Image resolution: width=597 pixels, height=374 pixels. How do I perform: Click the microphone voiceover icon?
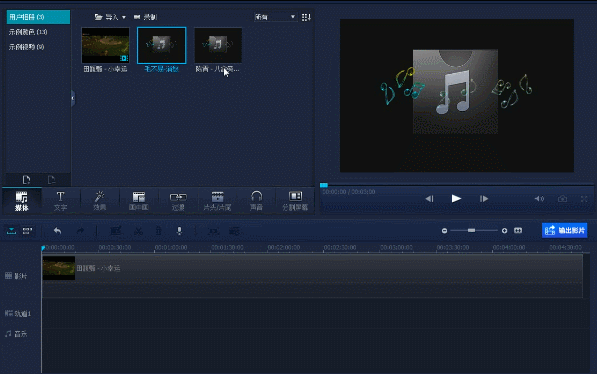click(x=179, y=231)
